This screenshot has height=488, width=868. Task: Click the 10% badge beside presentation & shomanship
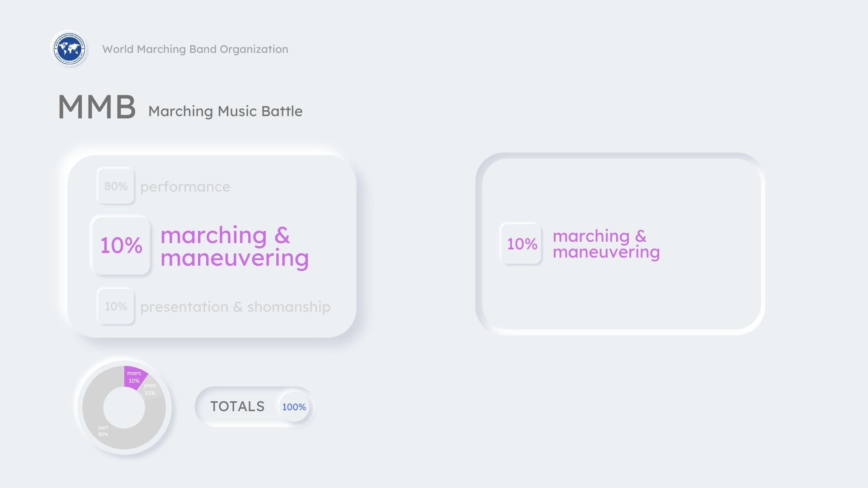click(x=116, y=306)
